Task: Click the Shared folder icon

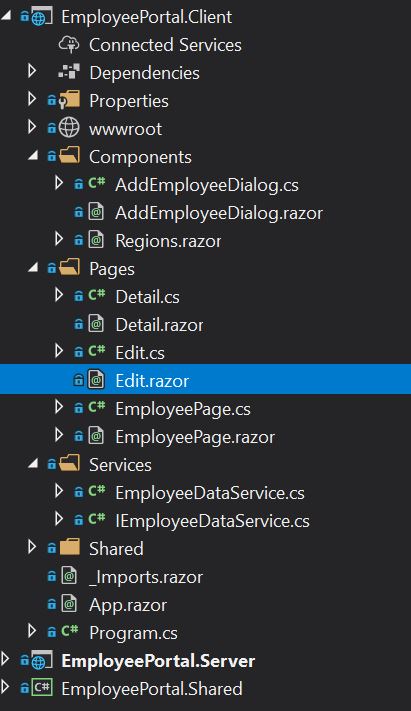Action: pos(69,548)
